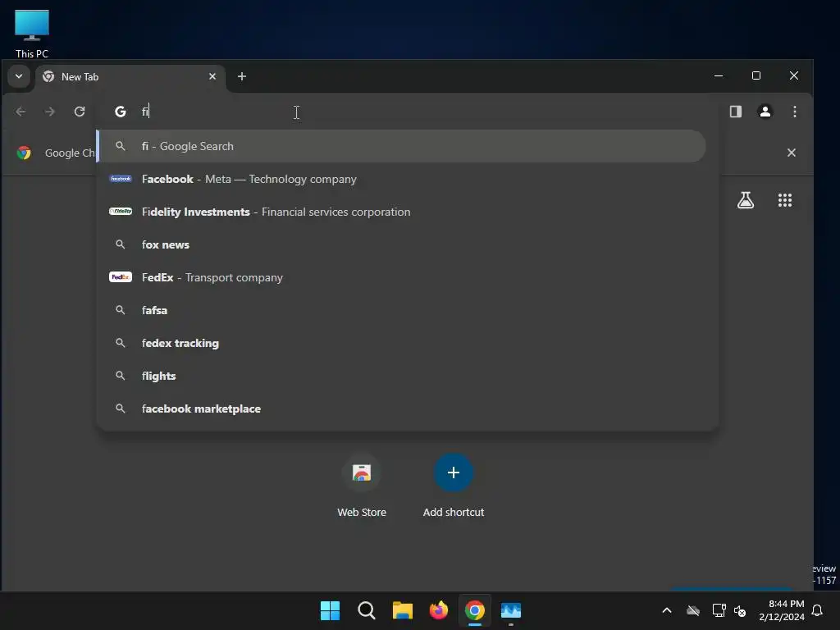The width and height of the screenshot is (840, 630).
Task: Click the FedEx logo icon in suggestions
Action: (x=121, y=277)
